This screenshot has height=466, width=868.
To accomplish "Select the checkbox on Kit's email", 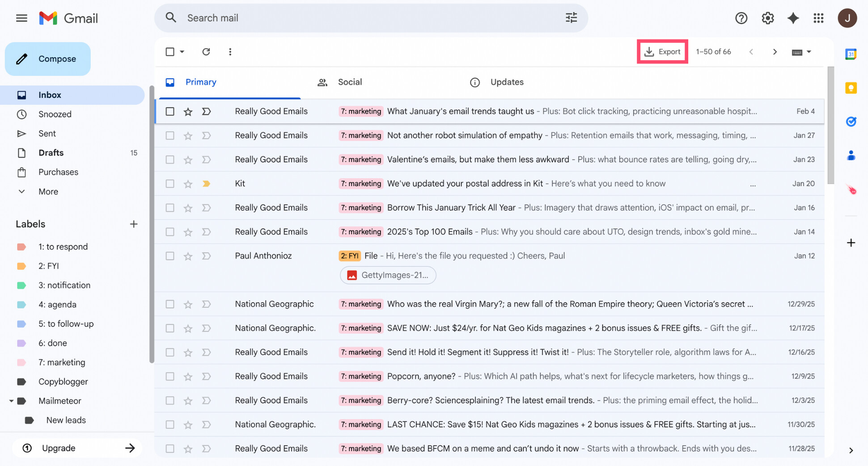I will pyautogui.click(x=169, y=183).
